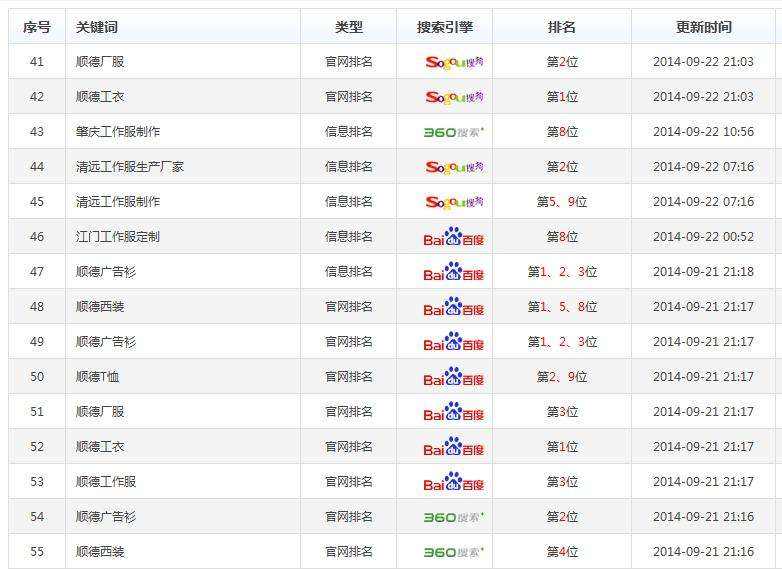Click the ranking 第5、9位

tap(562, 202)
